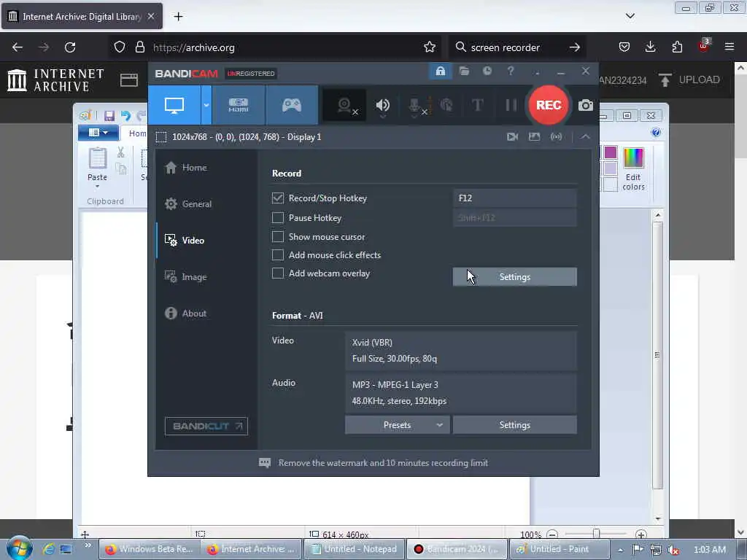Enable Add mouse click effects checkbox
Screen dimensions: 747x560
pos(278,254)
